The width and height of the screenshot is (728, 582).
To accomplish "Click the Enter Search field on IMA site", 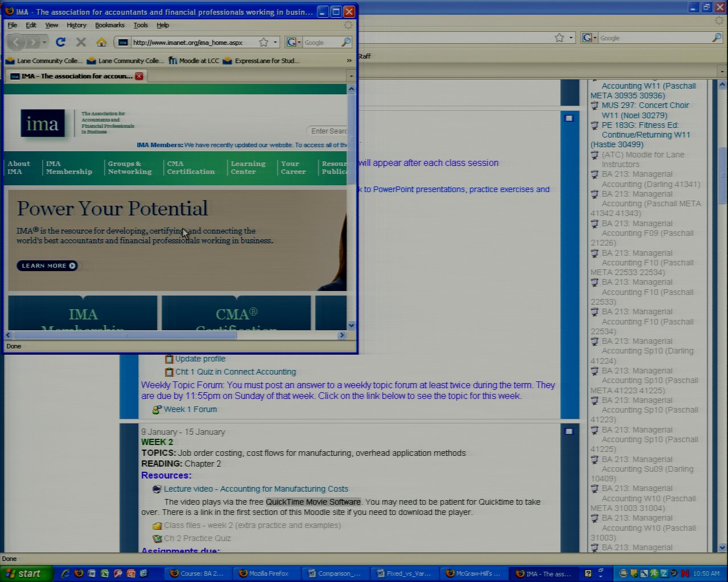I will pyautogui.click(x=329, y=131).
